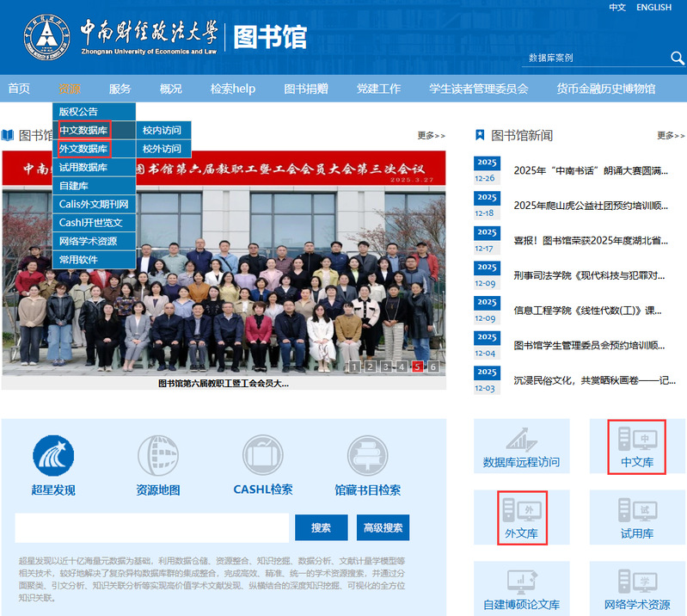The height and width of the screenshot is (616, 687).
Task: Click the search magnifier icon in header
Action: [x=677, y=58]
